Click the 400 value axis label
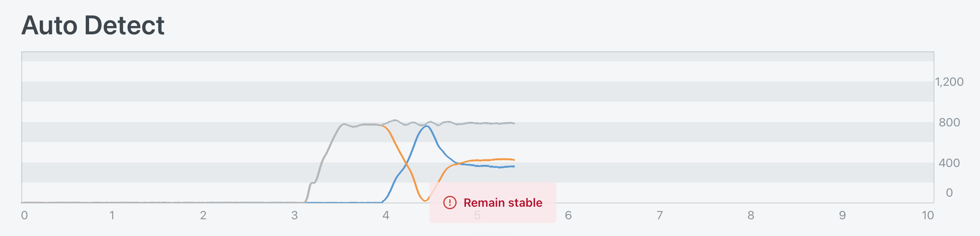 (x=949, y=163)
